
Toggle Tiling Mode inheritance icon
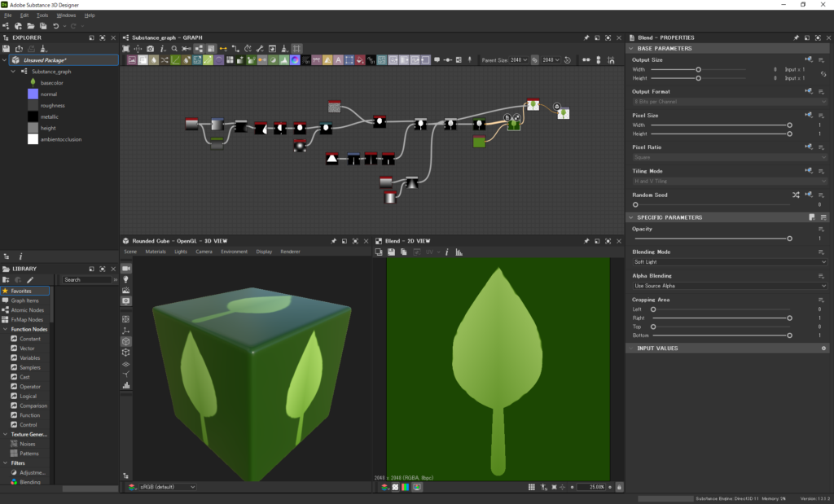(809, 171)
